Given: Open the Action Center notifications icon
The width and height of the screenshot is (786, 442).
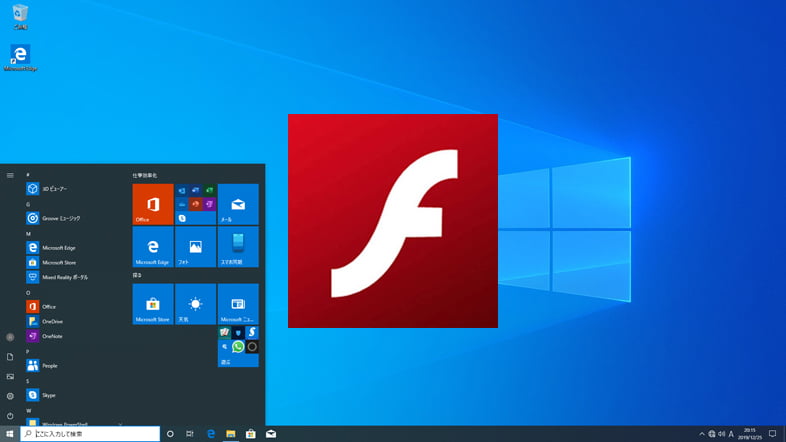Looking at the screenshot, I should (772, 434).
